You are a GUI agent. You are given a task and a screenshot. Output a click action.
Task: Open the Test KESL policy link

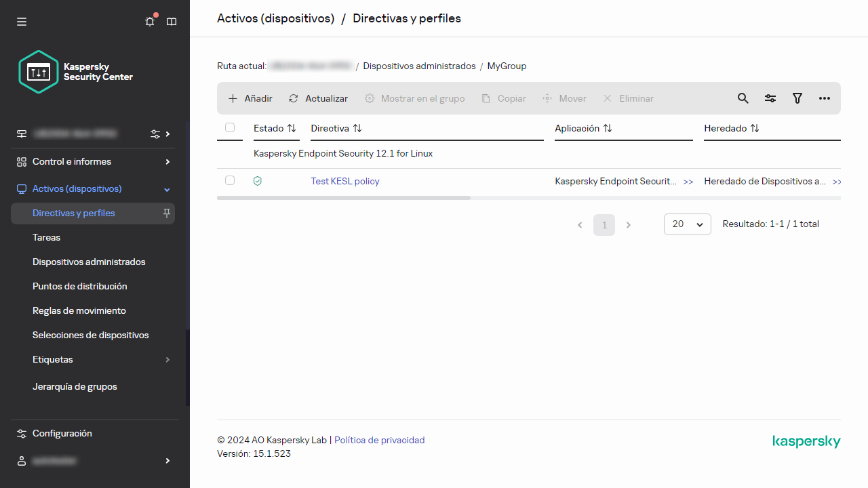tap(345, 181)
